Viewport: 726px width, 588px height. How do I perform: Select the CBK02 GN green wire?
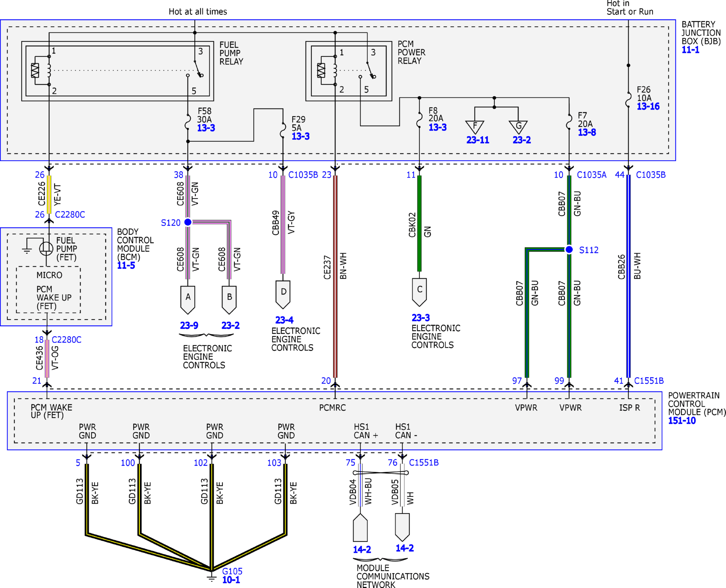point(419,224)
